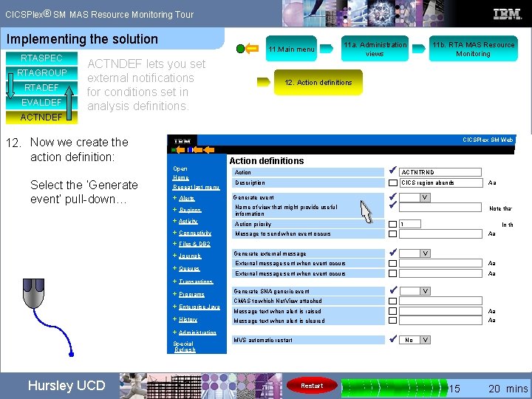
Task: Toggle first External message sent checkbox
Action: click(392, 263)
